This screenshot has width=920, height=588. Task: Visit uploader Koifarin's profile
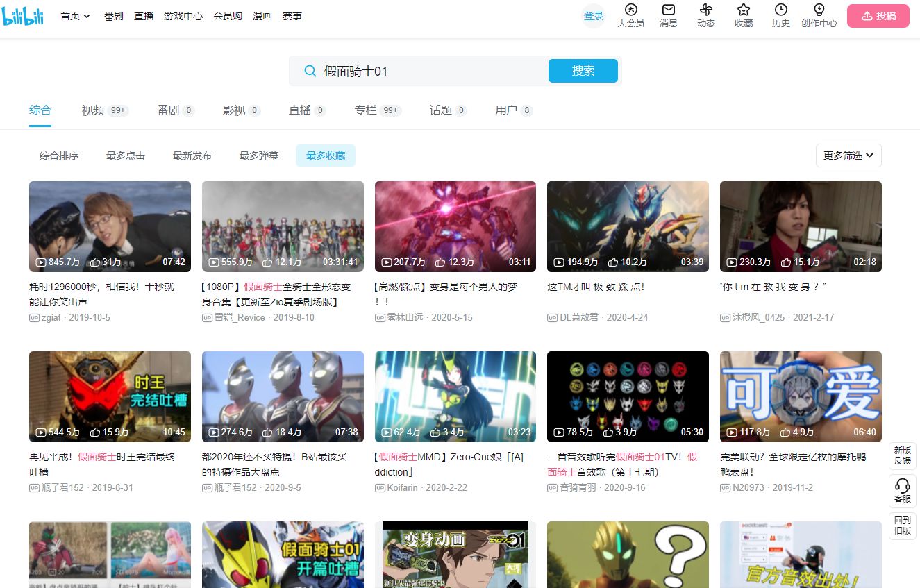coord(402,487)
